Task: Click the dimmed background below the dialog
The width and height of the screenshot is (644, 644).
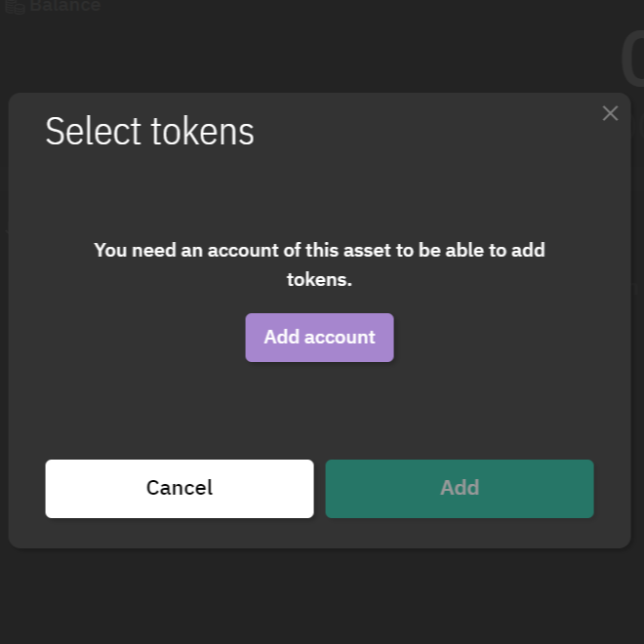Action: click(x=322, y=595)
